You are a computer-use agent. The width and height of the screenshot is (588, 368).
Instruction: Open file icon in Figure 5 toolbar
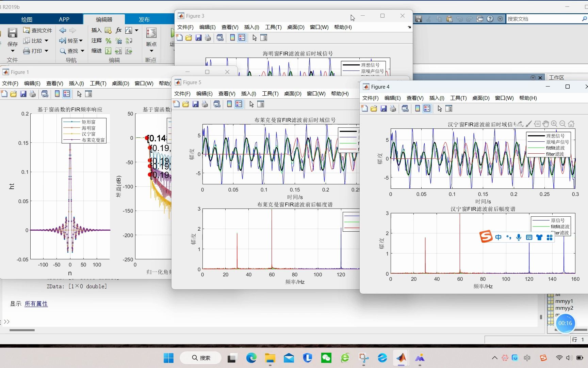click(x=186, y=104)
